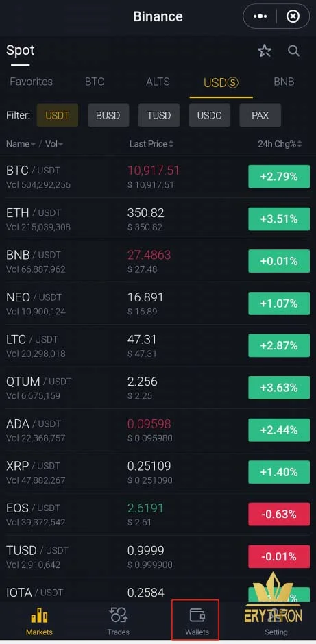Switch to the ALTS tab

tap(158, 82)
